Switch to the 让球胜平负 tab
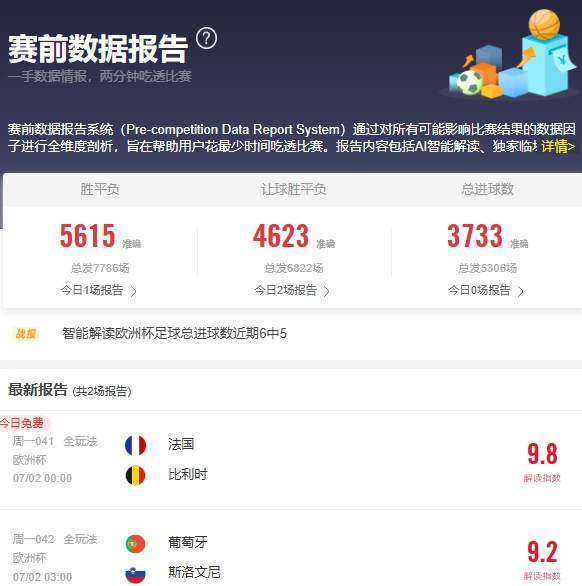The height and width of the screenshot is (586, 582). [x=293, y=189]
